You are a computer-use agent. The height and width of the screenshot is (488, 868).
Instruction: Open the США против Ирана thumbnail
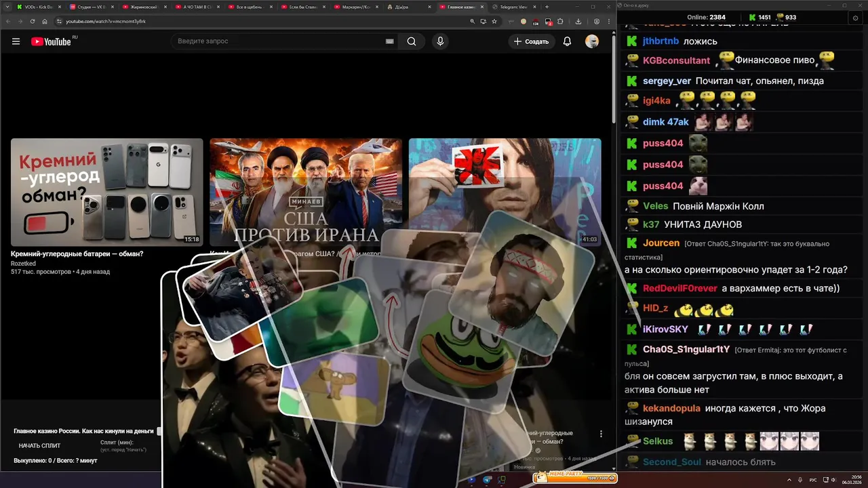(x=306, y=192)
